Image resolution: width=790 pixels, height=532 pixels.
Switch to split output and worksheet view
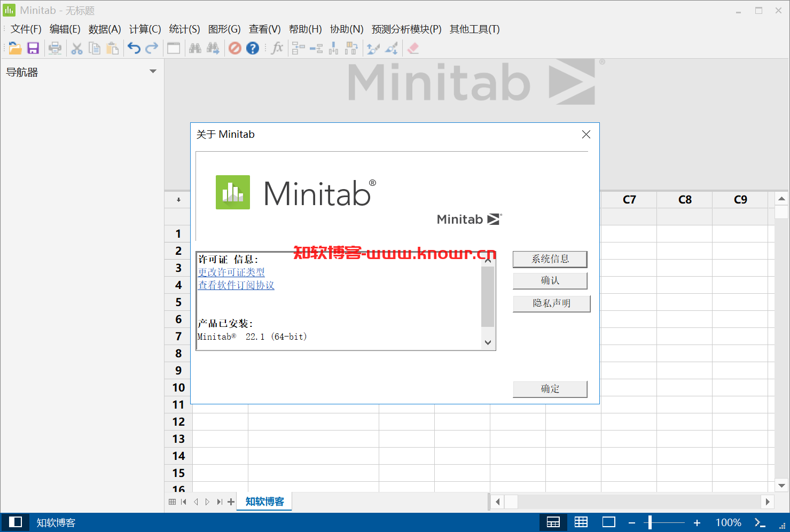pyautogui.click(x=553, y=522)
